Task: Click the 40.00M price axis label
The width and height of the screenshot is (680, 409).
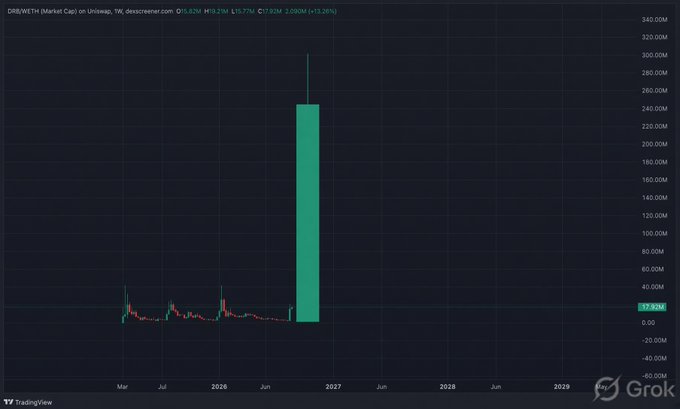Action: pyautogui.click(x=652, y=287)
